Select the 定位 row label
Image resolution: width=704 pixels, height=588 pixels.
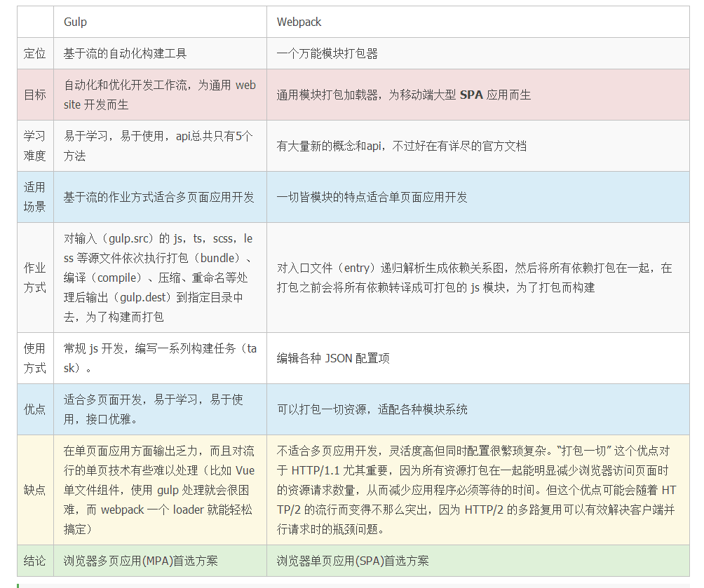coord(35,53)
